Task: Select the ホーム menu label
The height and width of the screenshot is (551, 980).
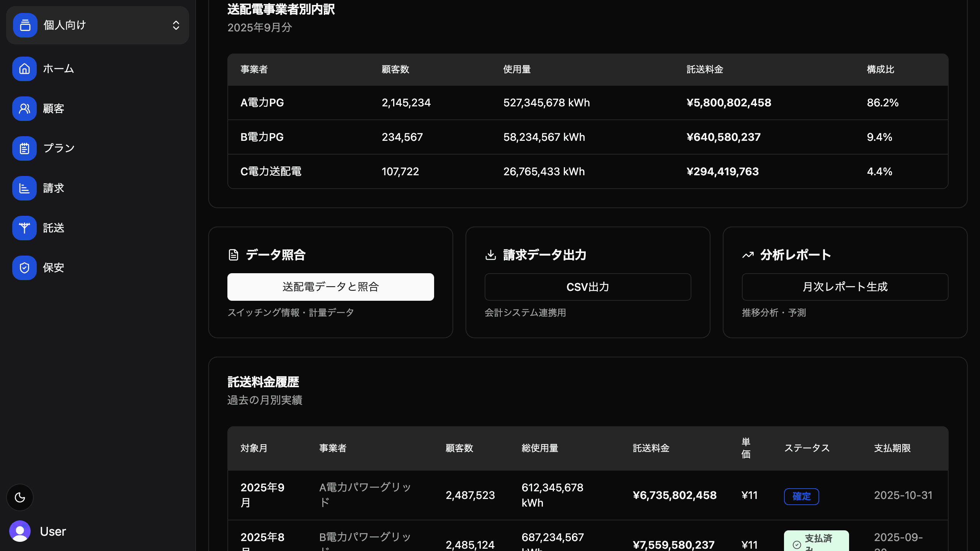Action: (x=58, y=69)
